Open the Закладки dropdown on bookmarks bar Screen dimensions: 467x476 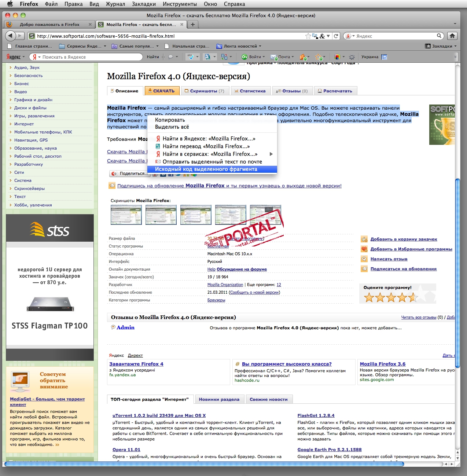pos(441,46)
